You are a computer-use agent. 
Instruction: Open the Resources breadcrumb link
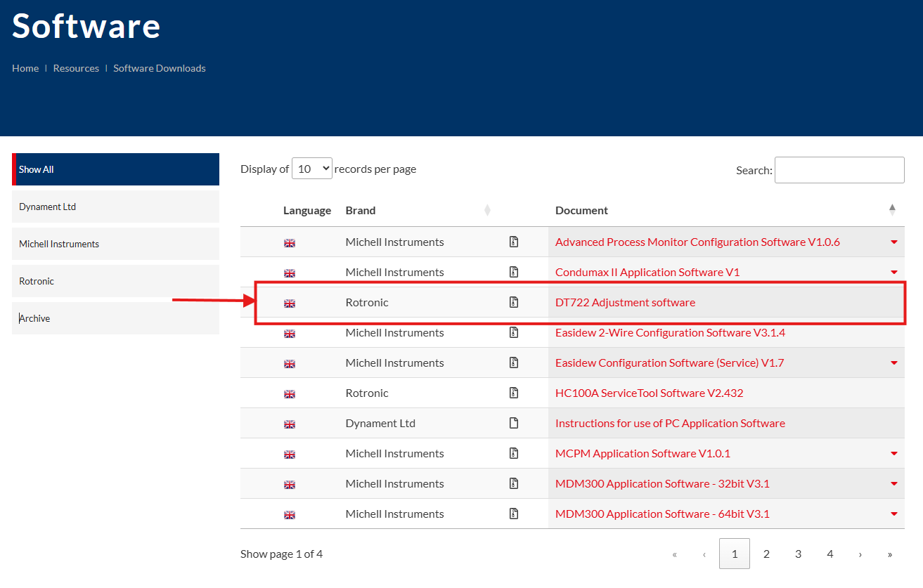[x=76, y=68]
